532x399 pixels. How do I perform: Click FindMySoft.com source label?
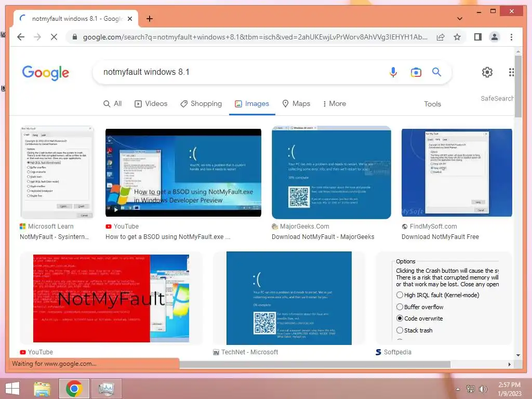point(433,227)
